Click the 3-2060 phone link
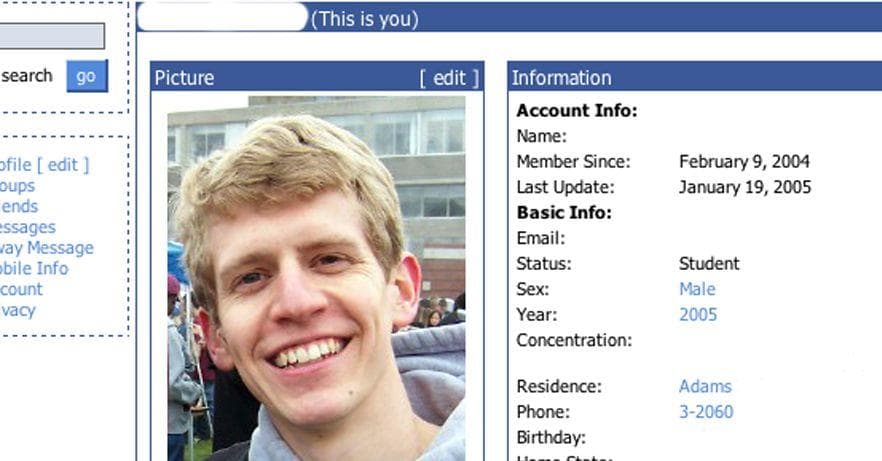The image size is (882, 461). (x=706, y=412)
